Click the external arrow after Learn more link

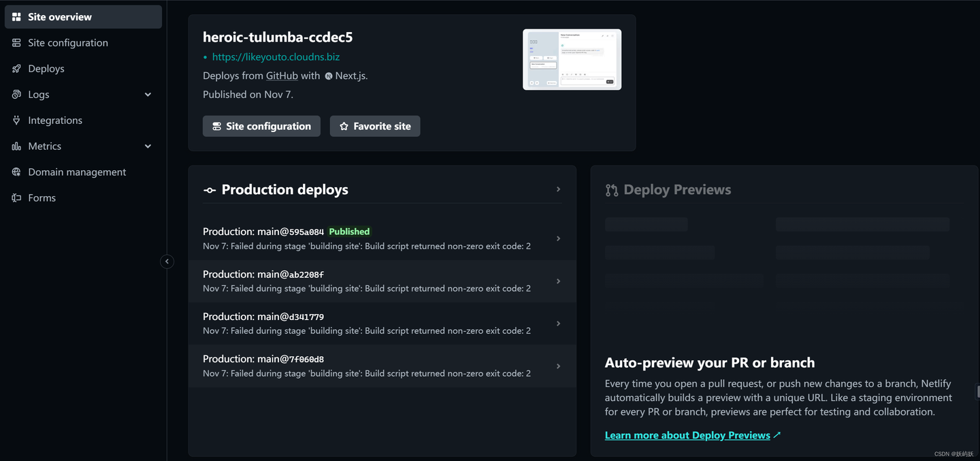[777, 435]
